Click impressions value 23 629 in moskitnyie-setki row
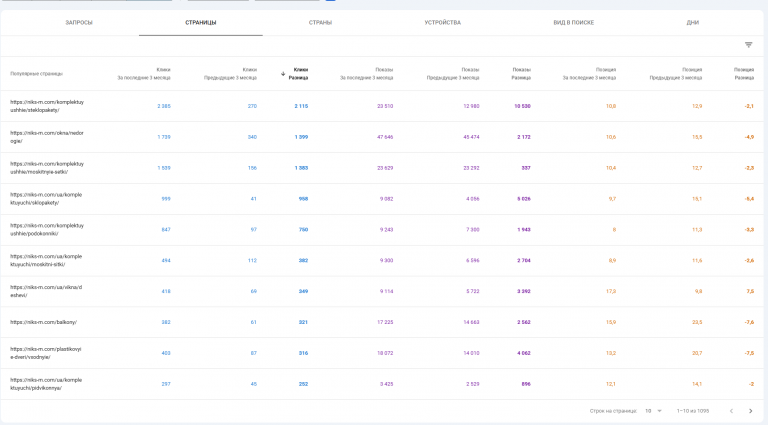This screenshot has width=768, height=425. [385, 168]
